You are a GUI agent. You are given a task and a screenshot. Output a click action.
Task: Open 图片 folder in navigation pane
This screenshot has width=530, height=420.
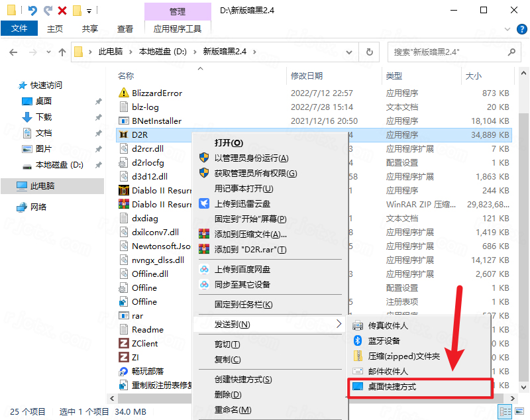[x=44, y=148]
